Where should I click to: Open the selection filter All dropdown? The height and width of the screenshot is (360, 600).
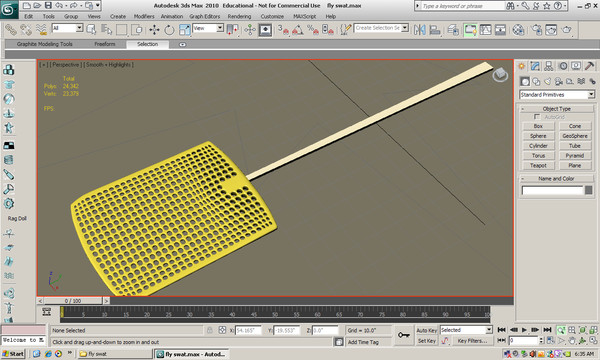pos(67,28)
